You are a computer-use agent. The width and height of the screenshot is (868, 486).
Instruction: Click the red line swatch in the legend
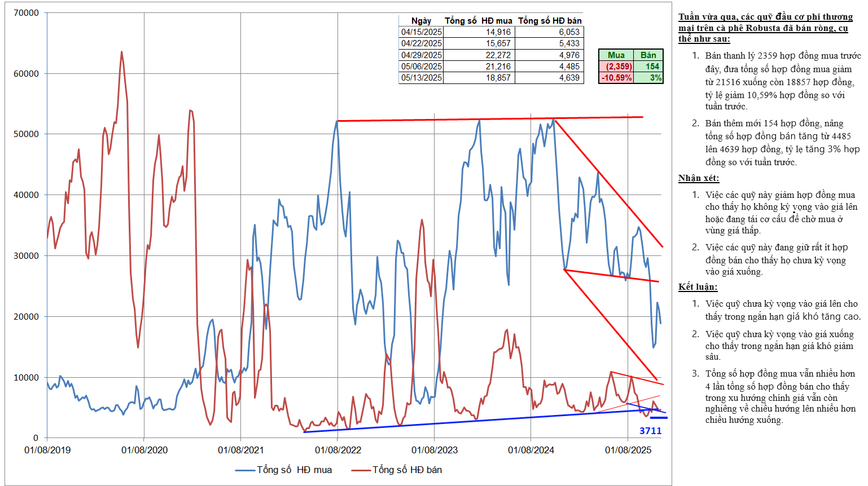[361, 470]
